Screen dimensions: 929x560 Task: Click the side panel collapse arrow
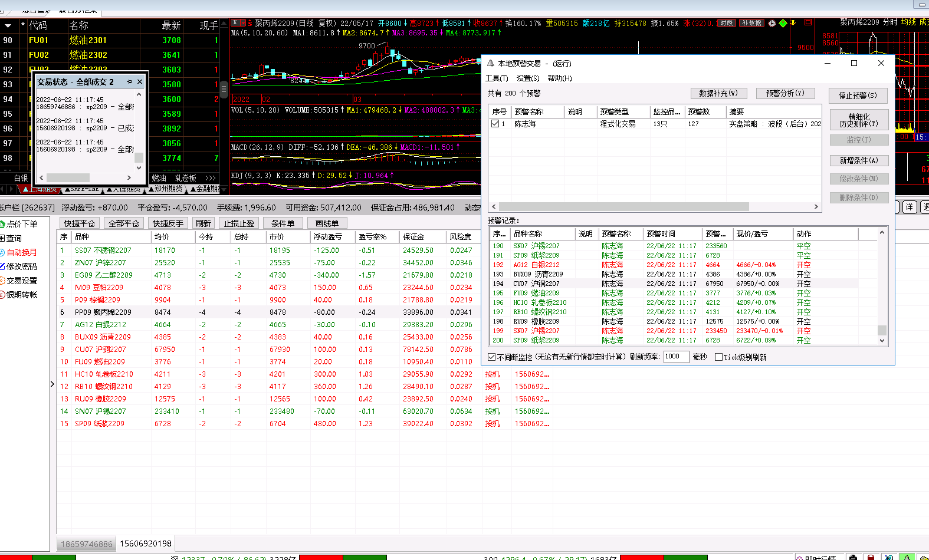click(x=52, y=384)
